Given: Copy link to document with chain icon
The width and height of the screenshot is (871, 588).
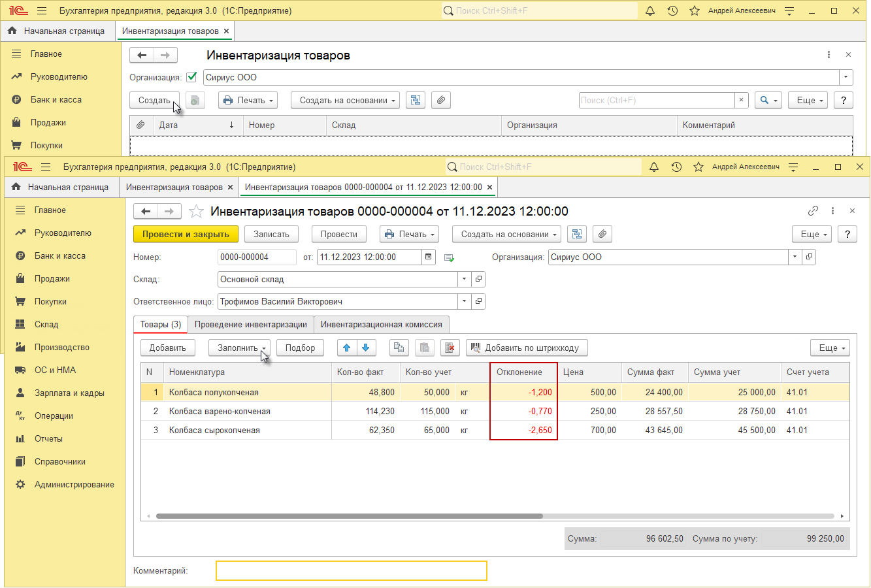Looking at the screenshot, I should (x=813, y=211).
